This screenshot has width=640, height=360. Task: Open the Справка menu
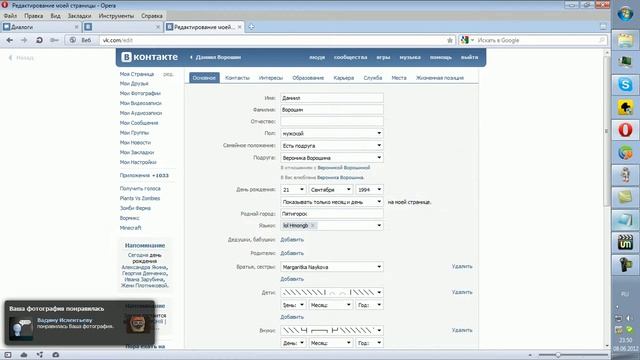coord(152,16)
